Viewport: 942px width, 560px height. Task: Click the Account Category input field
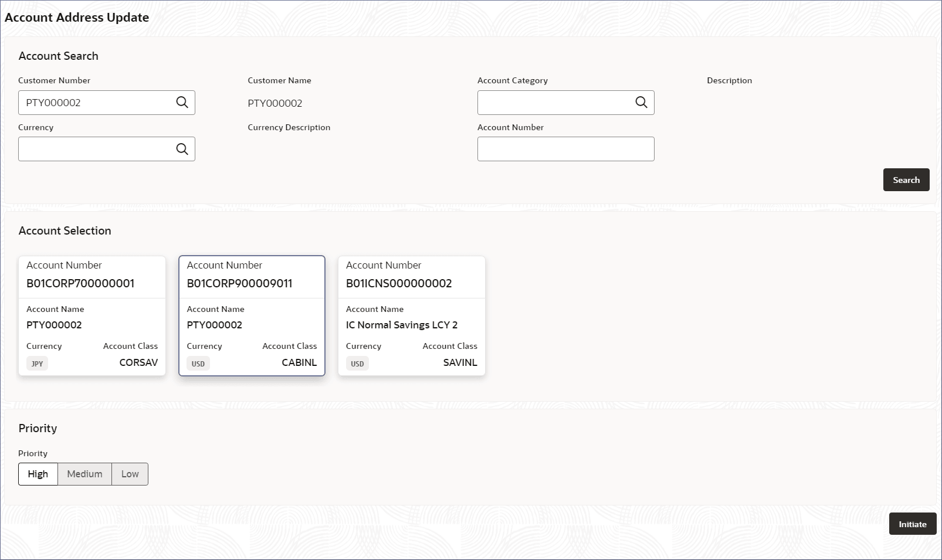pos(565,103)
